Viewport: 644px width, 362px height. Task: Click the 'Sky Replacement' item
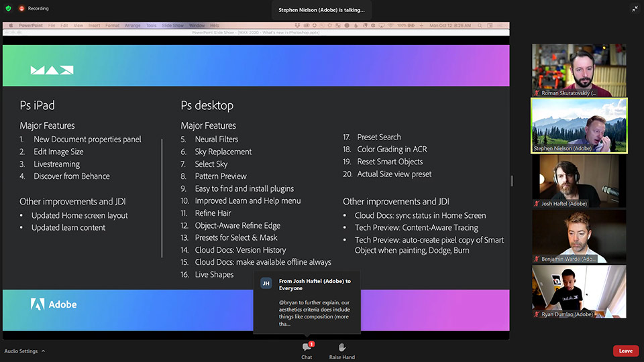coord(223,152)
